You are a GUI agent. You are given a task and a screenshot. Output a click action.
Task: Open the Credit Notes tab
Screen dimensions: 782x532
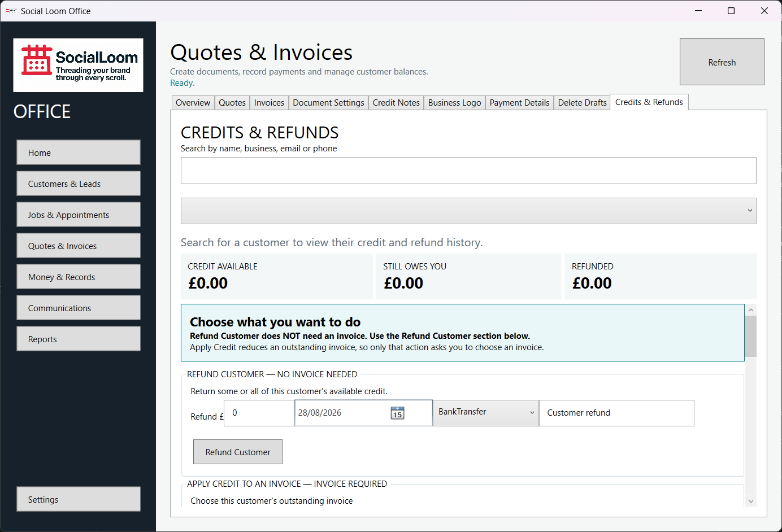[396, 103]
